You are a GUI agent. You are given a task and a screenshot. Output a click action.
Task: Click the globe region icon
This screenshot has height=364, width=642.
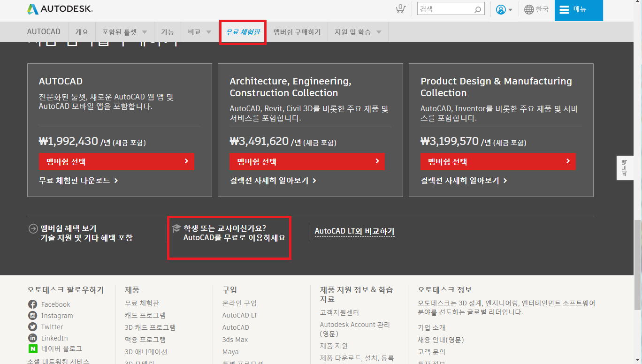pos(529,9)
